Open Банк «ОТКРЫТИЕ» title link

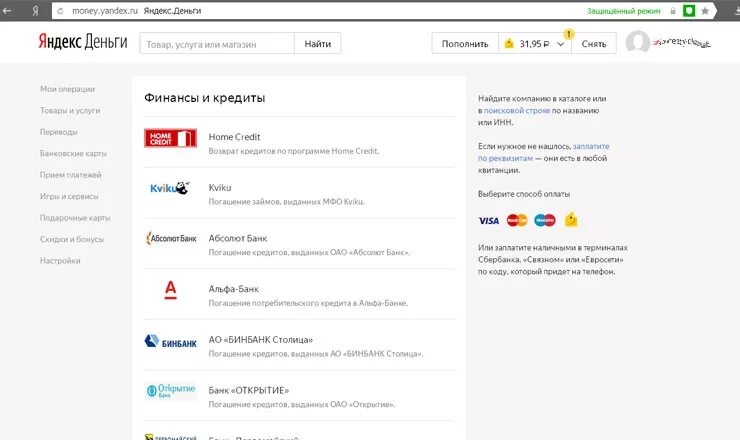249,390
